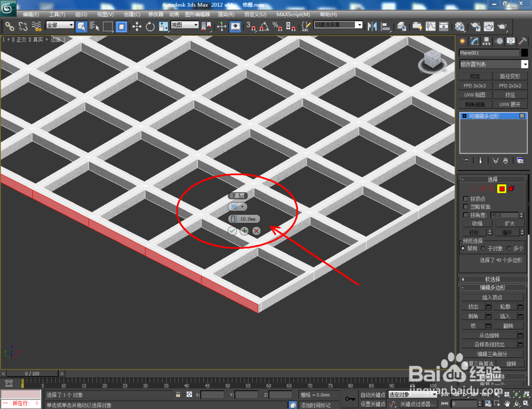
Task: Open the 创建(C) menu
Action: tap(132, 14)
